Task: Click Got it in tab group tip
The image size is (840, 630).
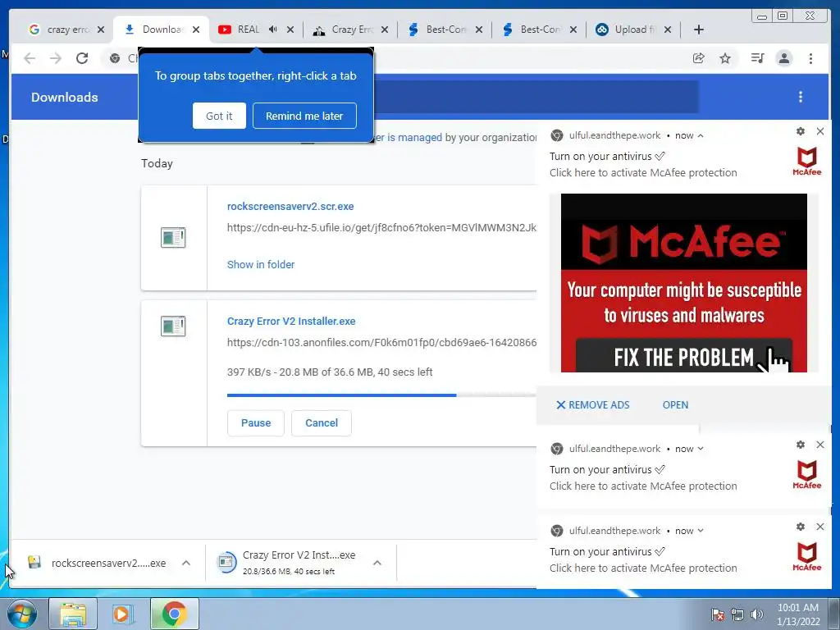Action: coord(219,116)
